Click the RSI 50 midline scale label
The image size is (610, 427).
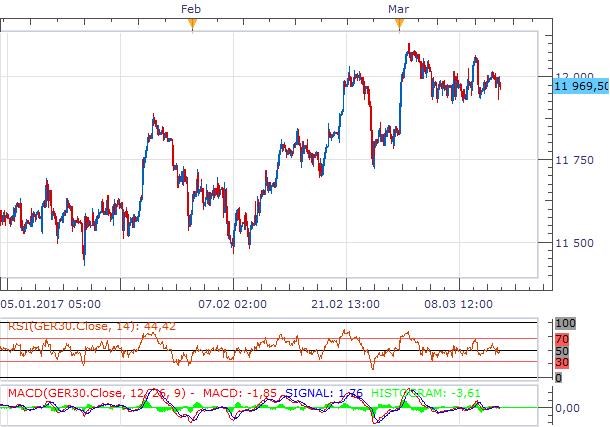561,351
